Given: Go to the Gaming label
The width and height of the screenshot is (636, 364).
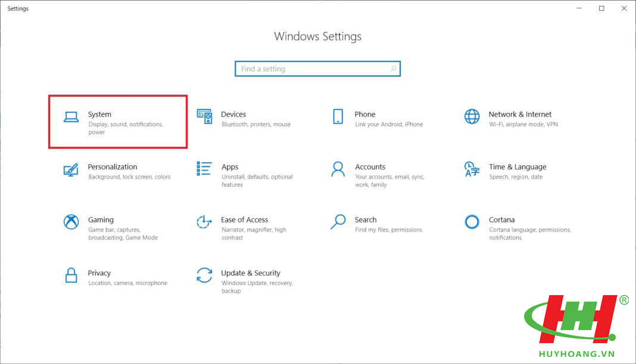Looking at the screenshot, I should tap(101, 220).
